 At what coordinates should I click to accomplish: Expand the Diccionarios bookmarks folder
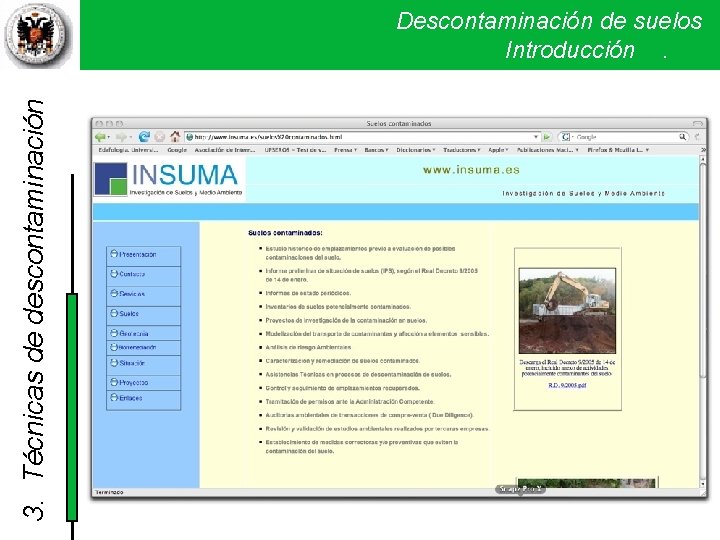click(416, 150)
